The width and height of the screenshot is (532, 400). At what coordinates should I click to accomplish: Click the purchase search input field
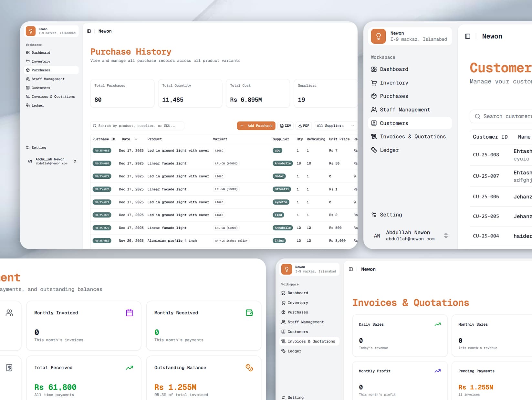click(137, 126)
